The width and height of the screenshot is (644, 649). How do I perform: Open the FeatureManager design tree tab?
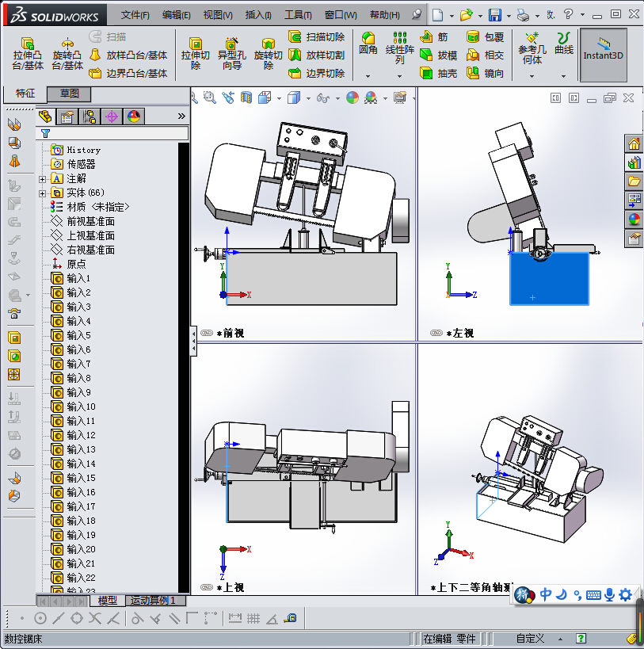pos(45,116)
